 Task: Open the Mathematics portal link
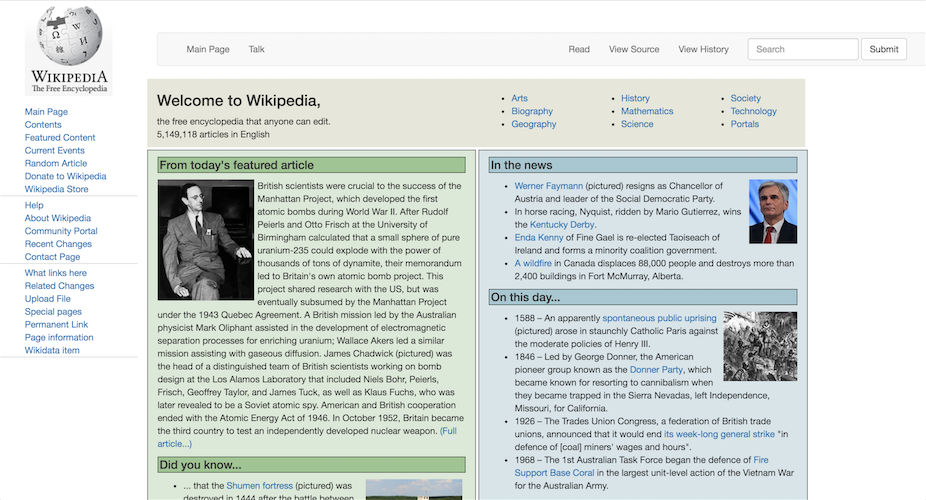coord(647,112)
